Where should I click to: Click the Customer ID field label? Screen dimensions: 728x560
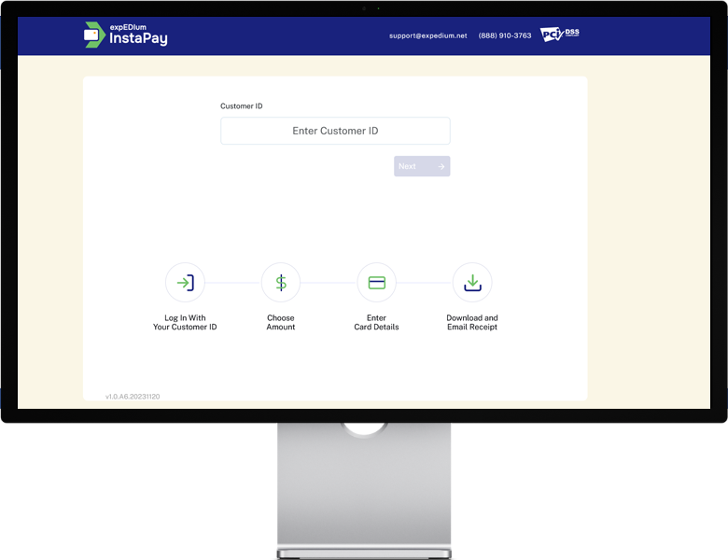tap(241, 106)
